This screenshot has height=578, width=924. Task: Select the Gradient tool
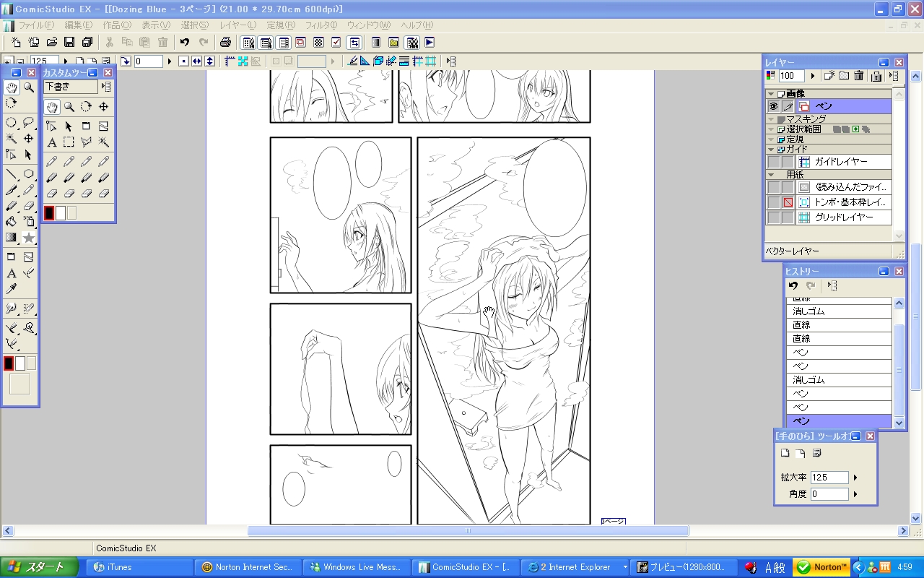[12, 238]
